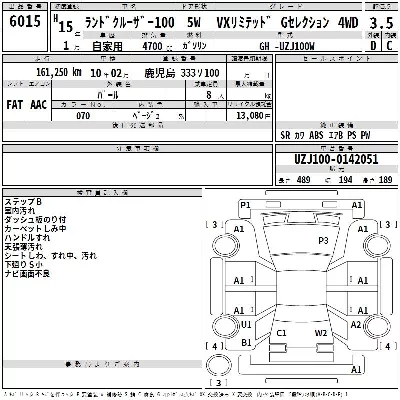
Task: Click the U1 dent marker on diagram
Action: [246, 324]
